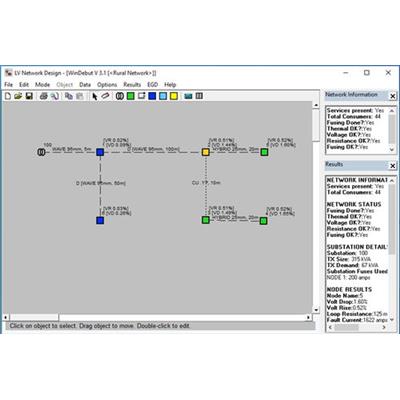The height and width of the screenshot is (400, 400).
Task: Click the Save floppy disk icon
Action: coord(29,96)
